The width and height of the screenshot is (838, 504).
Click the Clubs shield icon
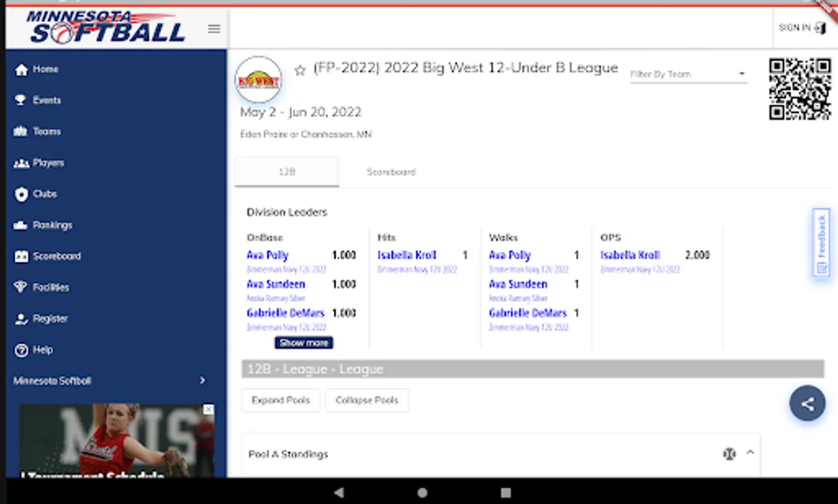click(21, 194)
